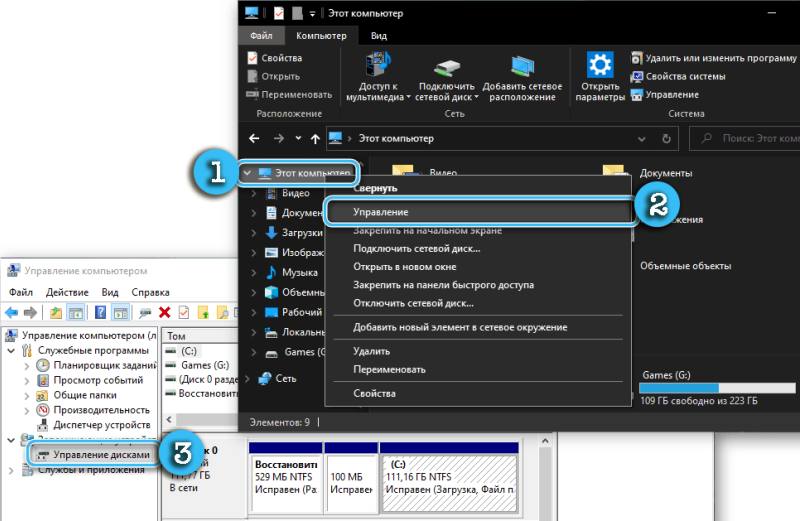The image size is (800, 521).
Task: Open Доступ к мультимедиа ribbon button
Action: (378, 77)
